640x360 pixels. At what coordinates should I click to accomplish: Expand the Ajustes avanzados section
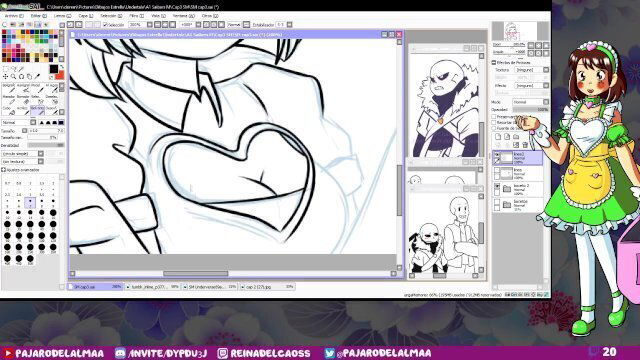(4, 170)
